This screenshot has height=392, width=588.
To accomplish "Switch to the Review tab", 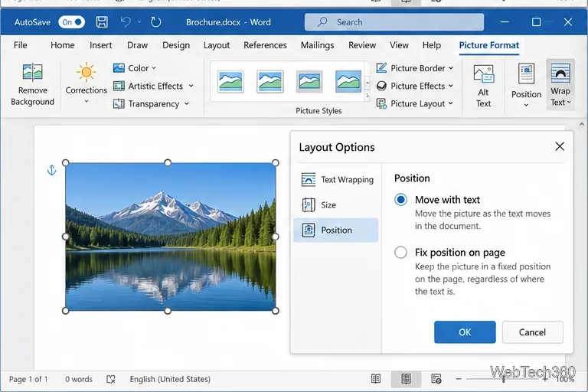I will [x=362, y=45].
